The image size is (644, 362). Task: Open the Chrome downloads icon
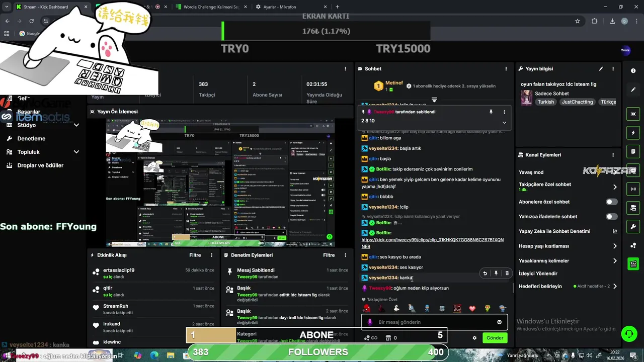612,21
